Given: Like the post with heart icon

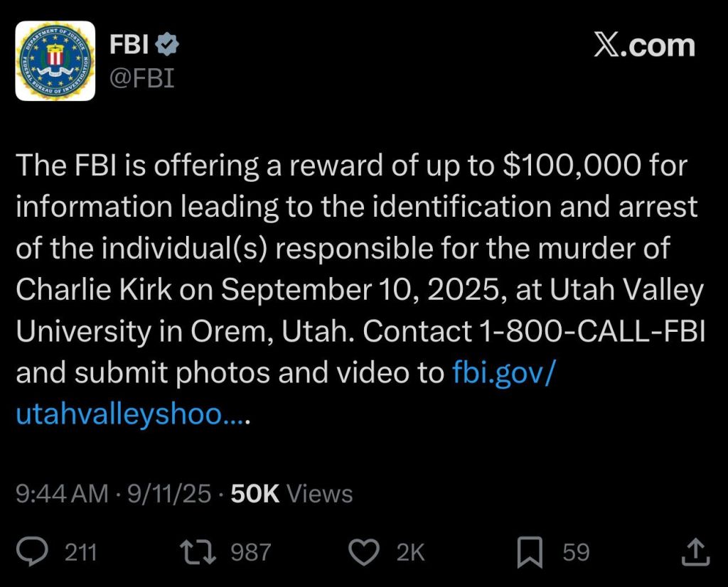Looking at the screenshot, I should tap(363, 552).
